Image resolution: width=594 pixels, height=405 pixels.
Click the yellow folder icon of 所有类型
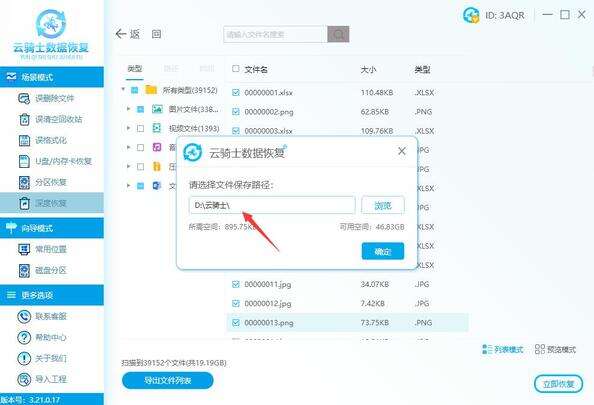click(151, 90)
